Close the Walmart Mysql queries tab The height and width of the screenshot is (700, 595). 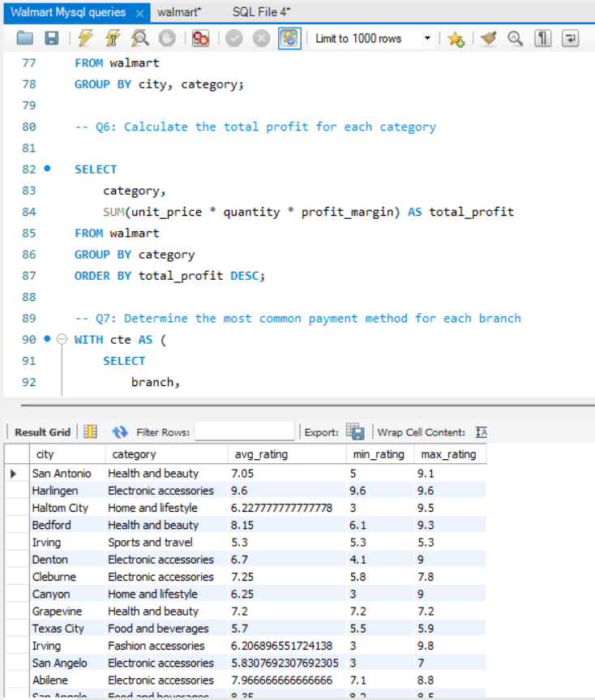coord(139,14)
